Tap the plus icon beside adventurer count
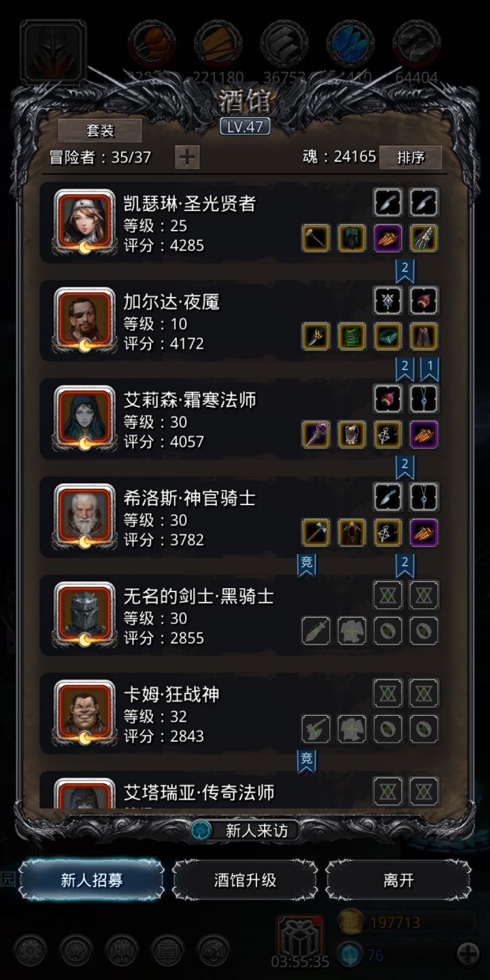Viewport: 490px width, 980px height. [187, 157]
